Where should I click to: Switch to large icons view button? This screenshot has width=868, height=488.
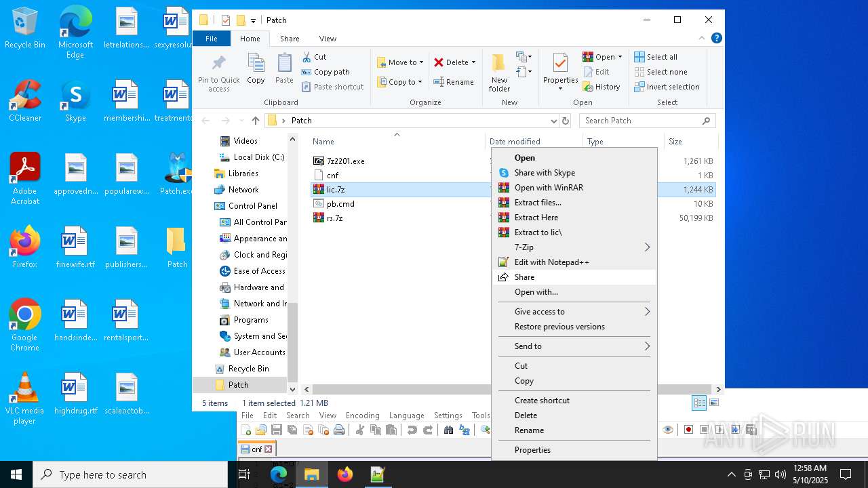click(x=713, y=403)
